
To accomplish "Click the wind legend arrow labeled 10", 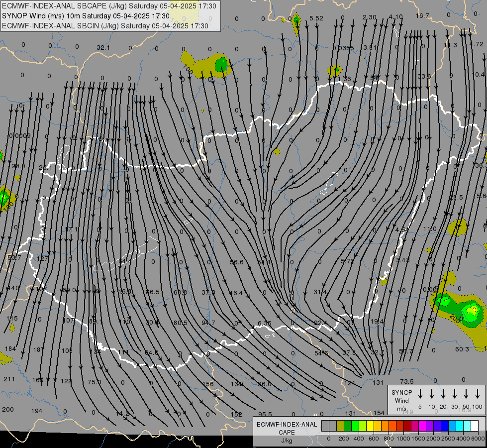I will point(431,394).
